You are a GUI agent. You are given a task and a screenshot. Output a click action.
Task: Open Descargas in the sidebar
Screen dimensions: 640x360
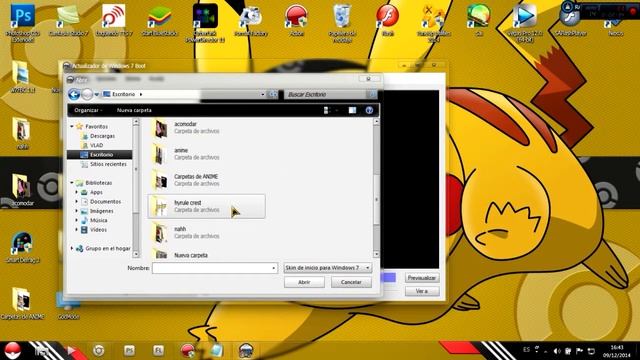tap(102, 136)
